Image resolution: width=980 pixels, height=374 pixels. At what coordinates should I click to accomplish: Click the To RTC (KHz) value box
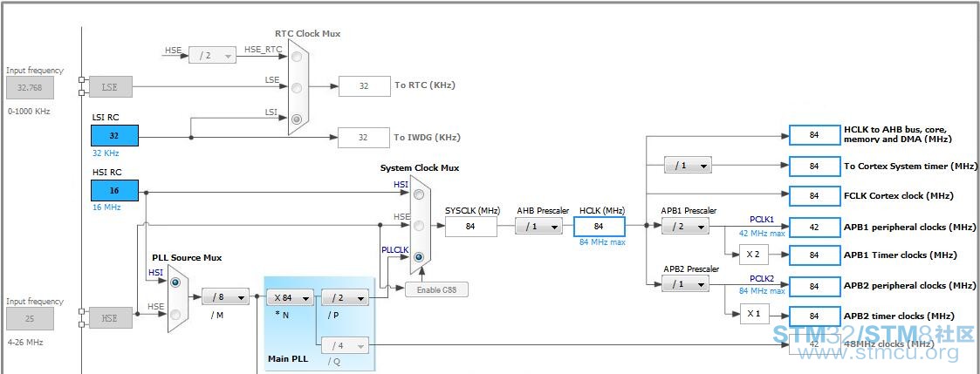[365, 86]
